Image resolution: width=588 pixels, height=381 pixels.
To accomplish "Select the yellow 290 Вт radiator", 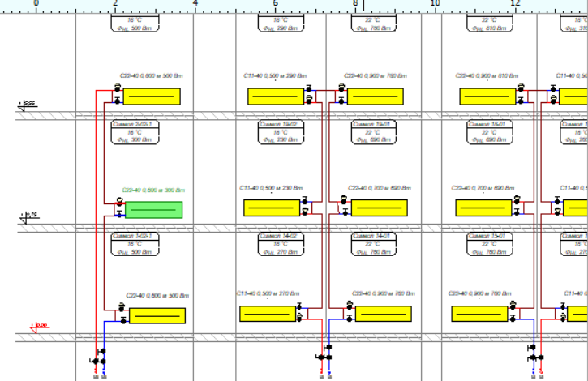I will pos(275,96).
